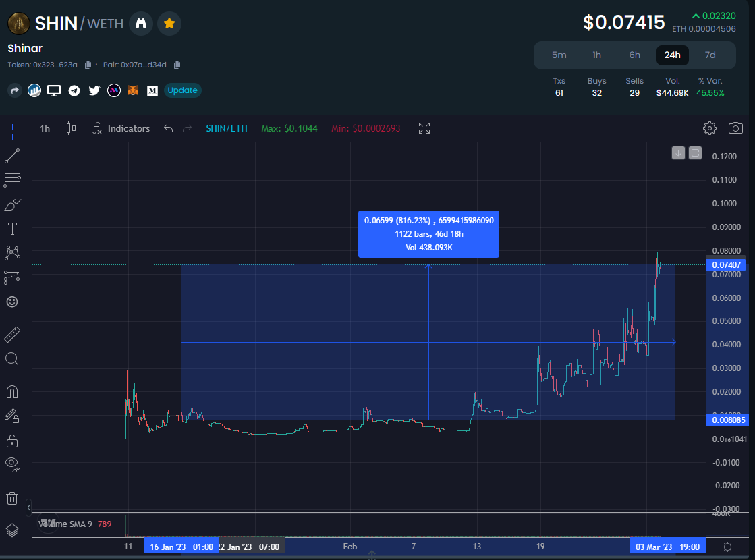
Task: Select the trend line drawing tool
Action: pyautogui.click(x=11, y=156)
